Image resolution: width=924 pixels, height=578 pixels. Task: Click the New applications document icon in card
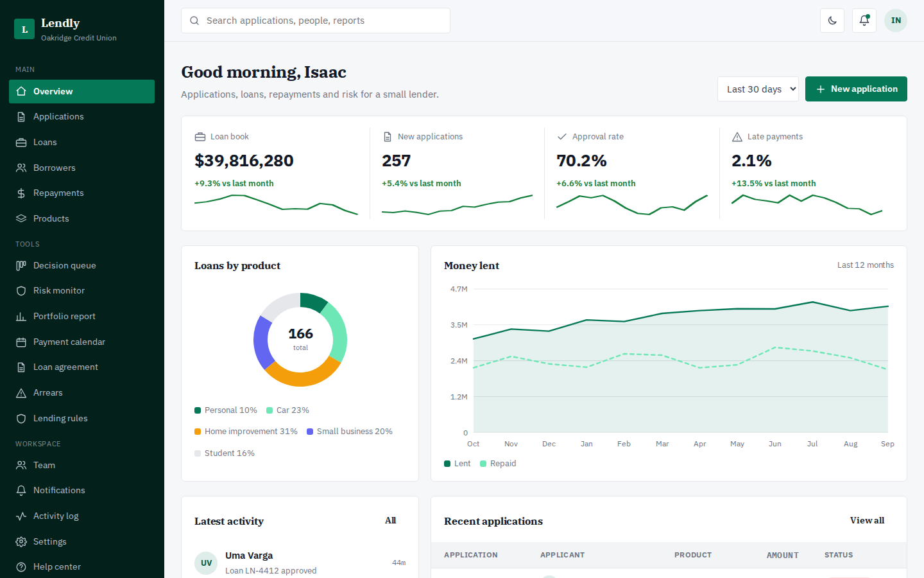click(x=387, y=137)
